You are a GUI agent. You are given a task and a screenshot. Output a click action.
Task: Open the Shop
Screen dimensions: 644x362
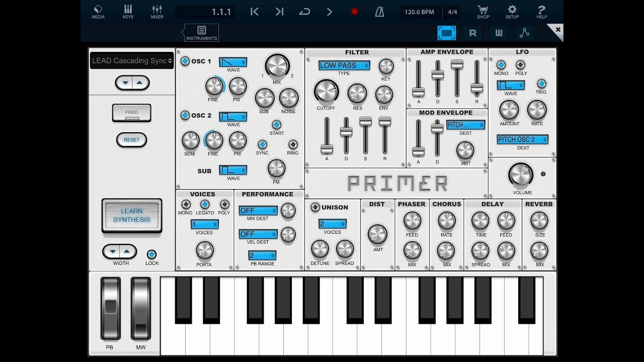(x=483, y=12)
